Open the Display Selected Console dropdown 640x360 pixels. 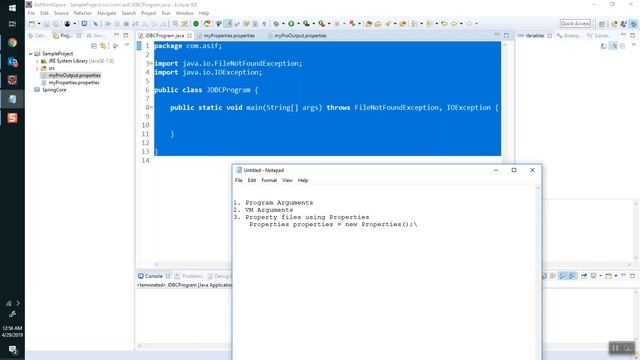(x=600, y=276)
